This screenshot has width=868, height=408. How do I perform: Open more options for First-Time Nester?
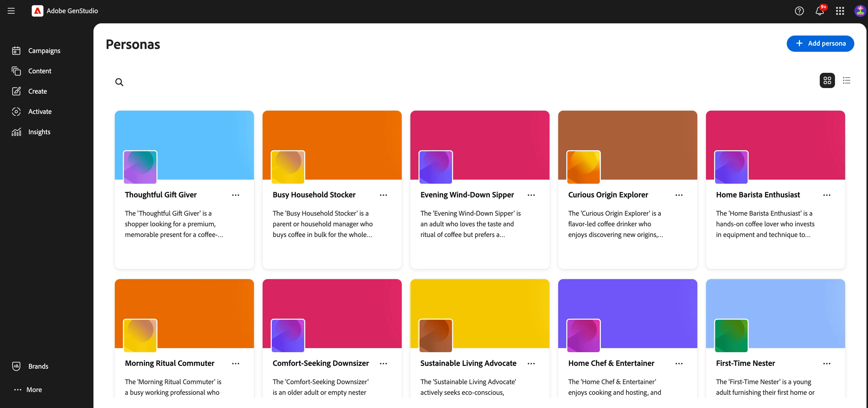coord(827,364)
